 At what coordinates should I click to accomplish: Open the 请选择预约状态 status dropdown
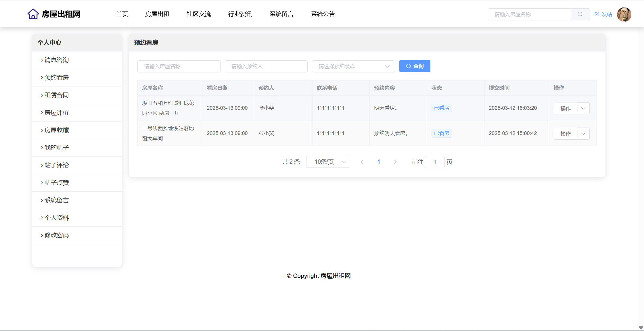tap(353, 66)
